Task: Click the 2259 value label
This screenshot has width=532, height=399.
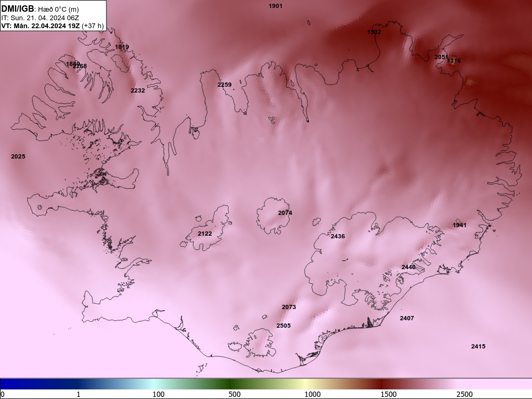Action: coord(225,85)
